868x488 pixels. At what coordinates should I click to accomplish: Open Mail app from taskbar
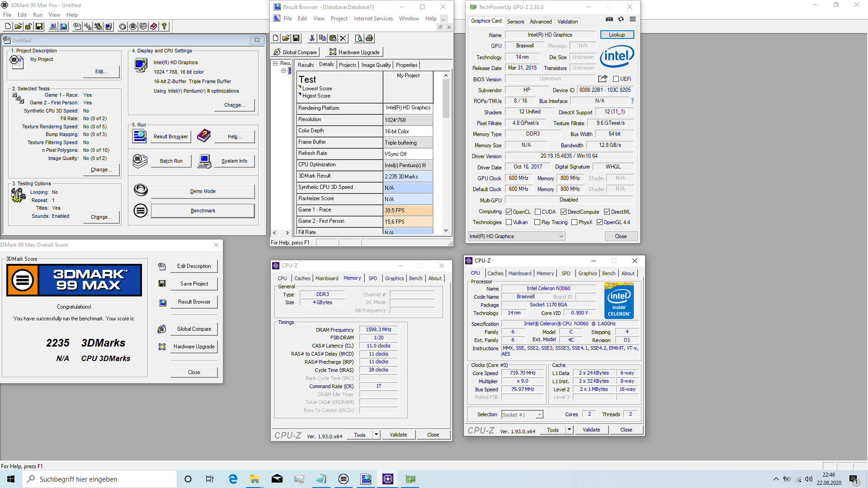(277, 479)
